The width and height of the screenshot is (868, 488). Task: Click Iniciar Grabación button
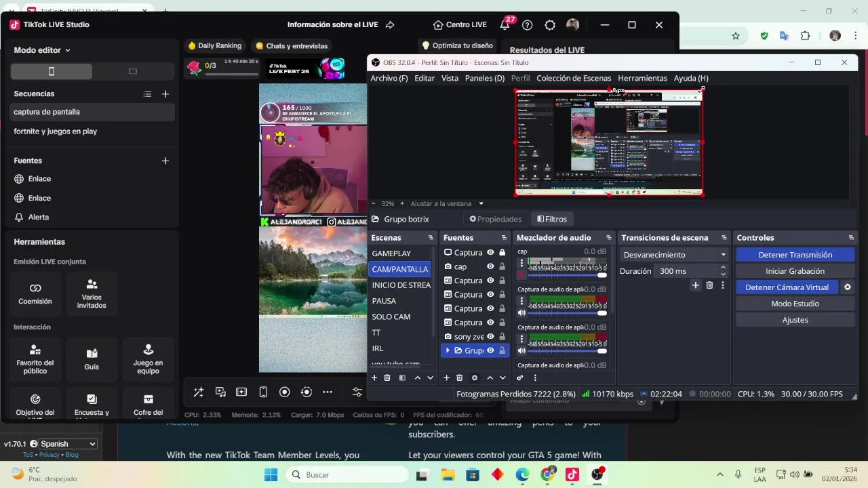[x=795, y=271]
